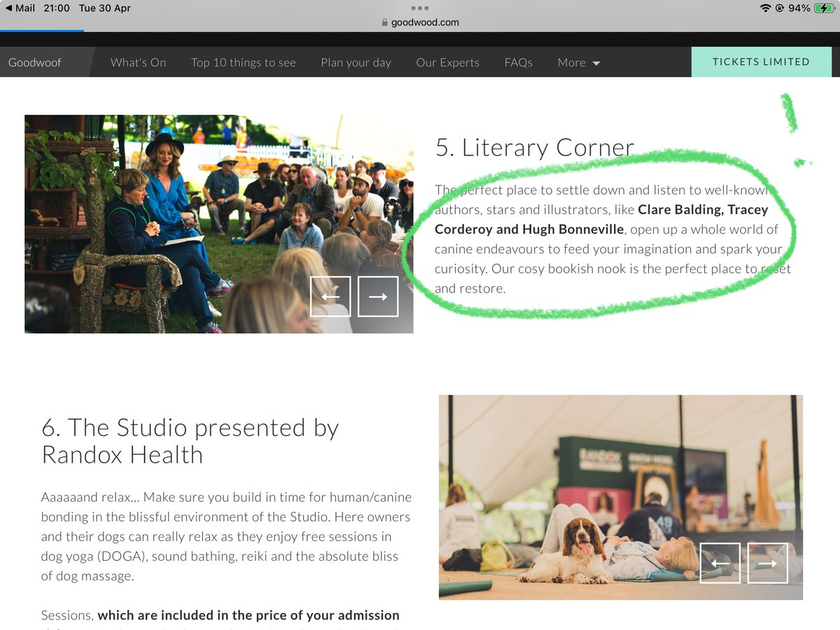Viewport: 840px width, 630px height.
Task: Show previous Studio photo
Action: [720, 563]
